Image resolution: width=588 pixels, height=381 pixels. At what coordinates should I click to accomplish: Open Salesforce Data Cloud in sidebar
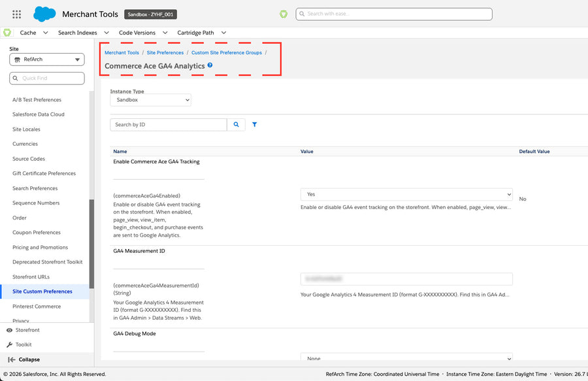(x=39, y=114)
